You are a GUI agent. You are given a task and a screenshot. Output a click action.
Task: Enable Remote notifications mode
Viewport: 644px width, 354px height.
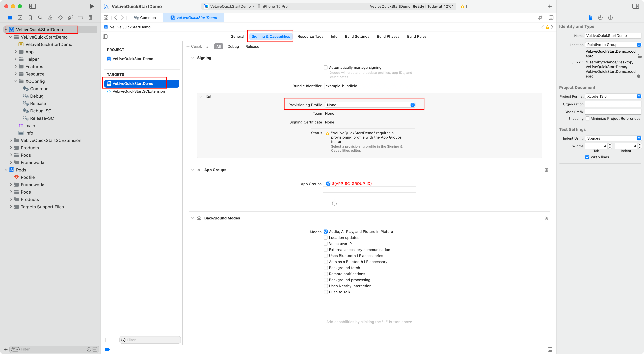click(x=326, y=274)
